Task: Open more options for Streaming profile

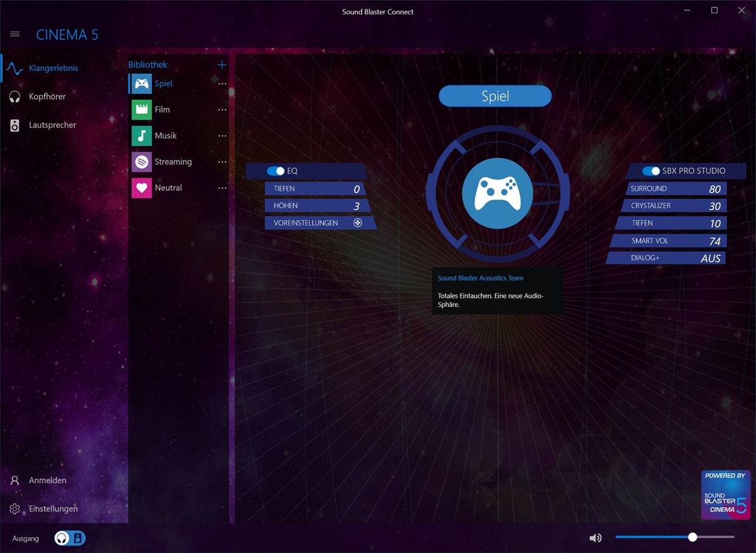Action: [222, 162]
